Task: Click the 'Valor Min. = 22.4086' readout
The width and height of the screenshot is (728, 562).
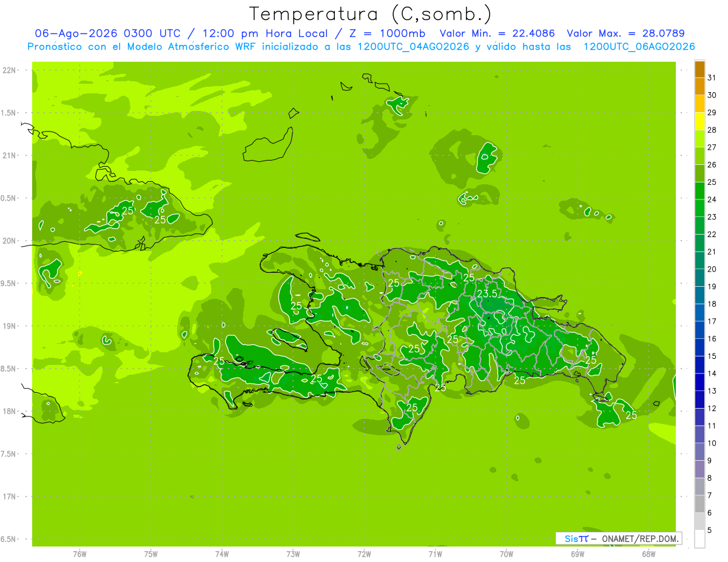Action: pos(497,33)
